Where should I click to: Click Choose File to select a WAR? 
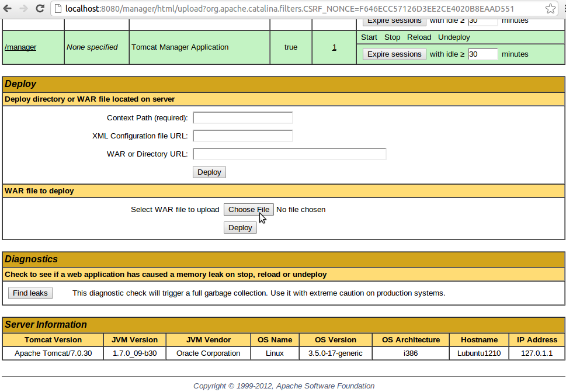click(x=248, y=210)
